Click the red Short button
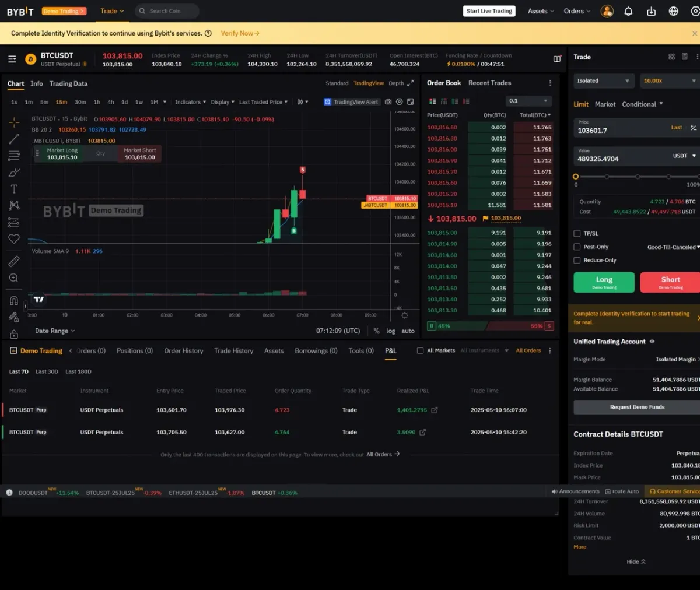The width and height of the screenshot is (700, 590). pyautogui.click(x=670, y=282)
